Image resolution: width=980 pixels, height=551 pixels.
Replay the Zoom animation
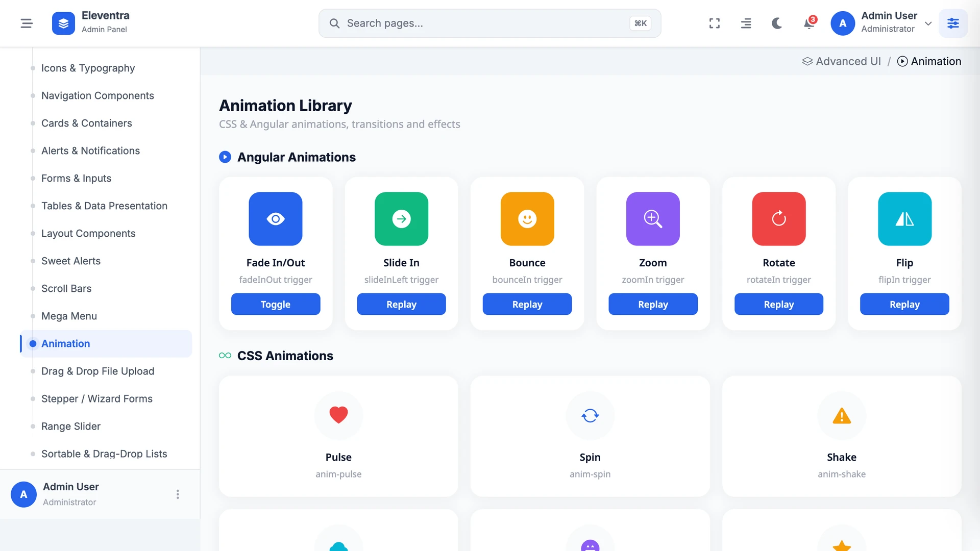(x=653, y=304)
